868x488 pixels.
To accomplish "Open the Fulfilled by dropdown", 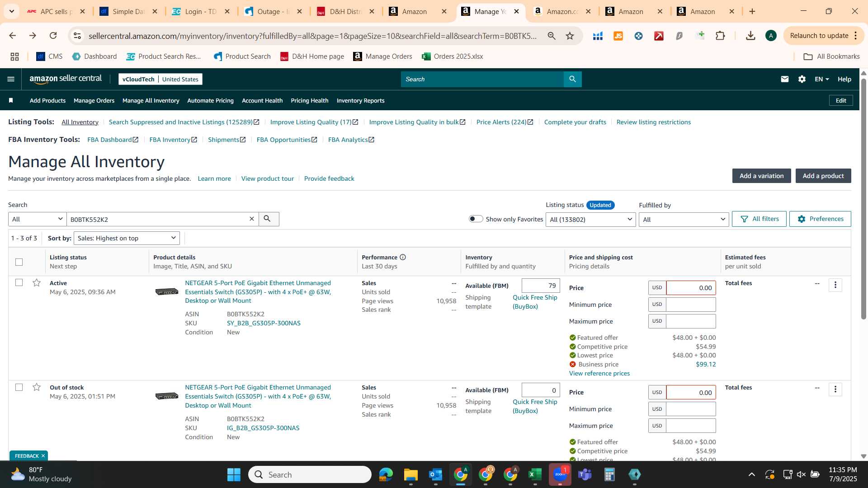I will coord(684,220).
